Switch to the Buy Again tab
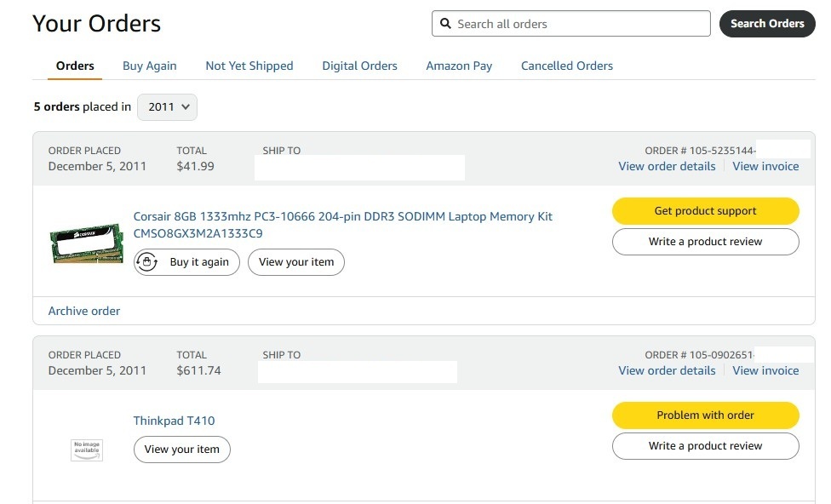This screenshot has width=831, height=504. [149, 66]
